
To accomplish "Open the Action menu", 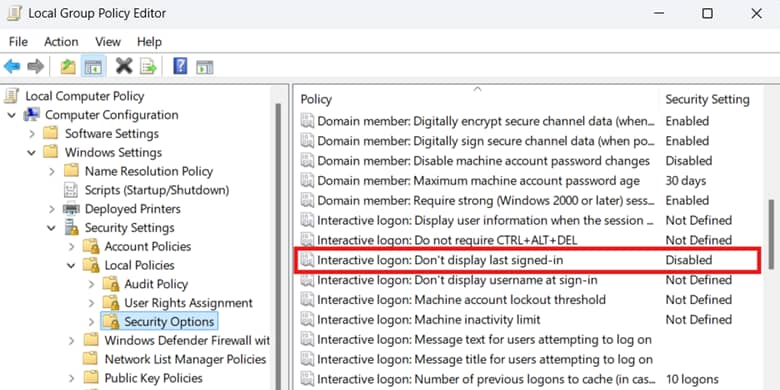I will [x=61, y=42].
